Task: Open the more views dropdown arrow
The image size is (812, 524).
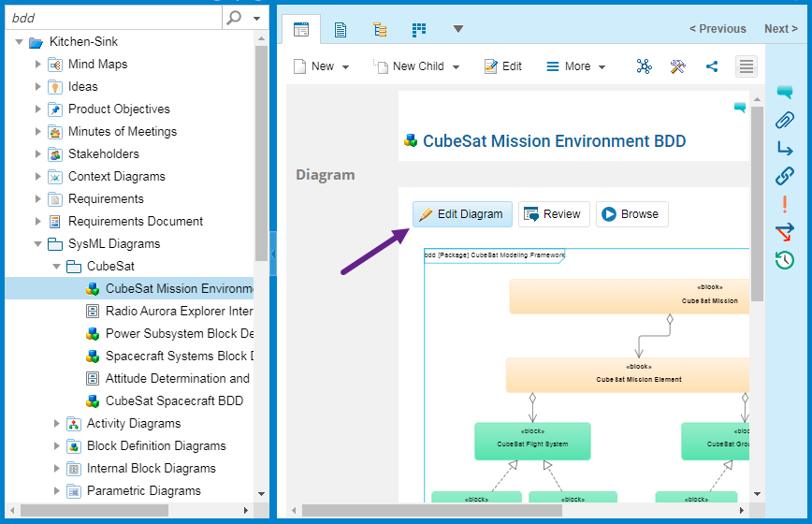Action: [458, 29]
